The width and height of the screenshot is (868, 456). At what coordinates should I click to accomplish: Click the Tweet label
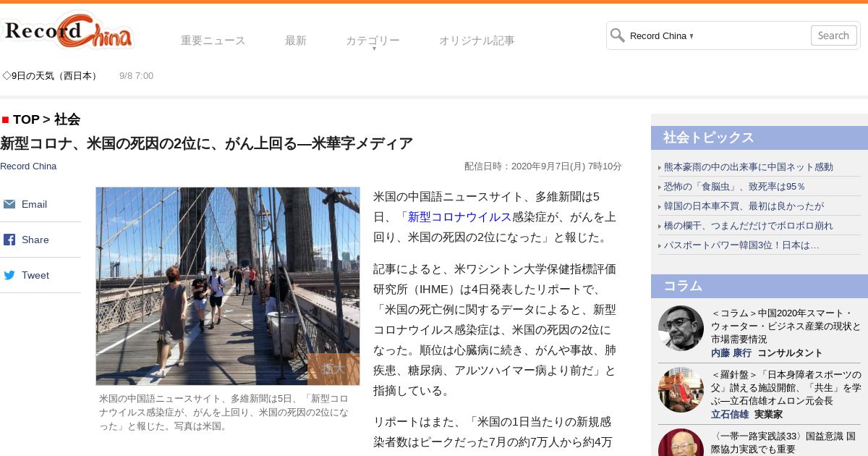pos(35,275)
